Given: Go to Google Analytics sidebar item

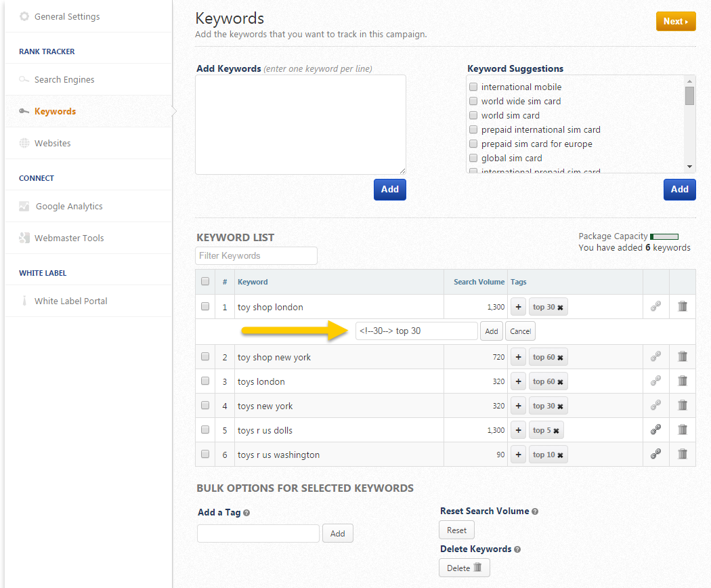Looking at the screenshot, I should pyautogui.click(x=69, y=206).
